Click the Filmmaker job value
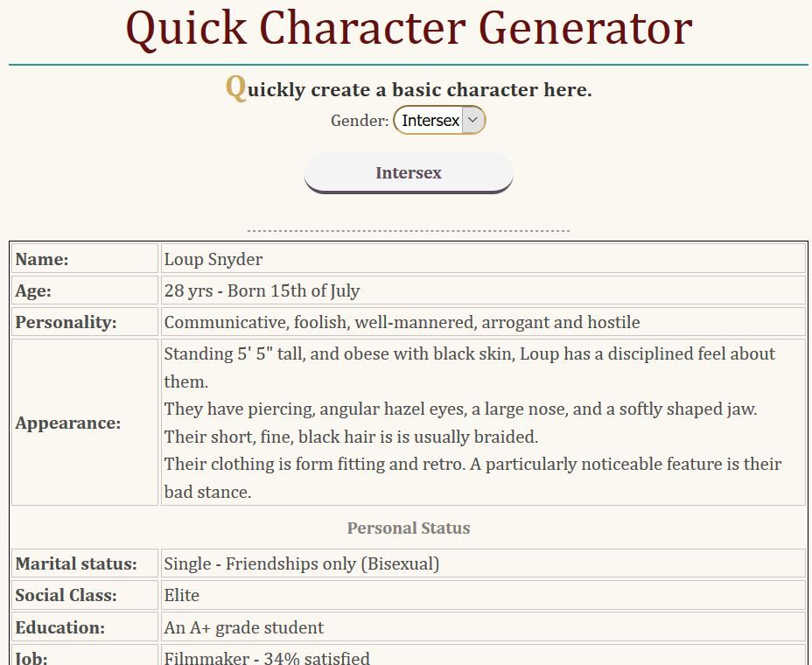The width and height of the screenshot is (812, 665). pos(267,657)
